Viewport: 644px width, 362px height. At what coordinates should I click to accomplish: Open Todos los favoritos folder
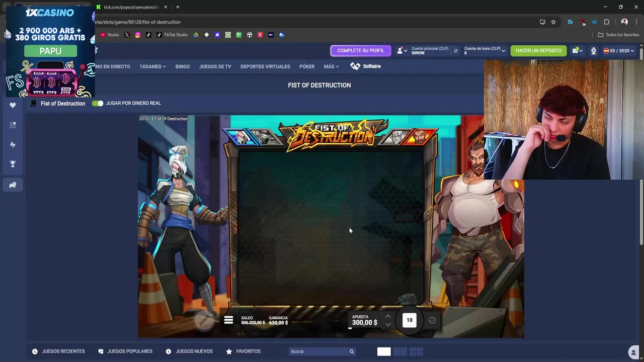click(x=618, y=35)
